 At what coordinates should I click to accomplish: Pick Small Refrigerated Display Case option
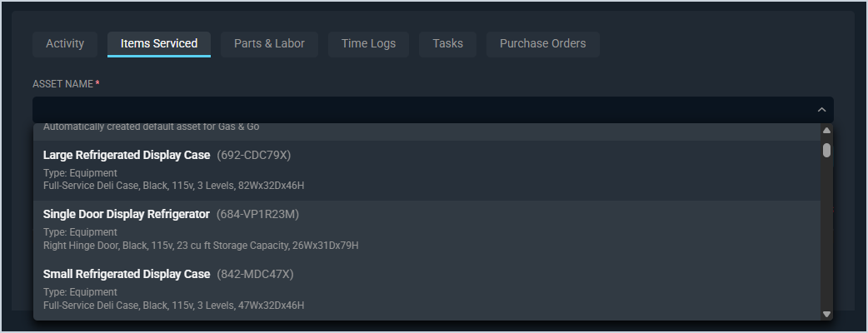pos(127,274)
